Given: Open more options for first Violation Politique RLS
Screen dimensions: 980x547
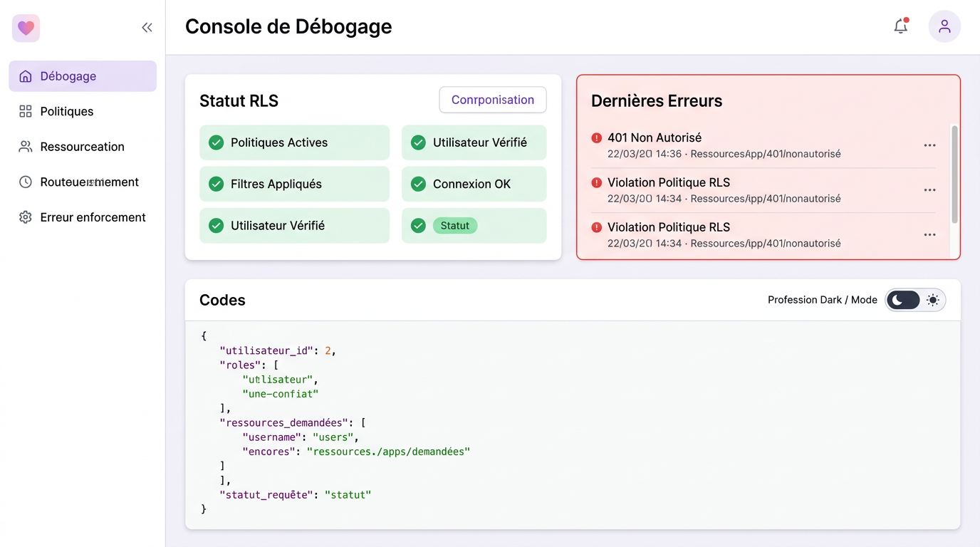Looking at the screenshot, I should [929, 190].
